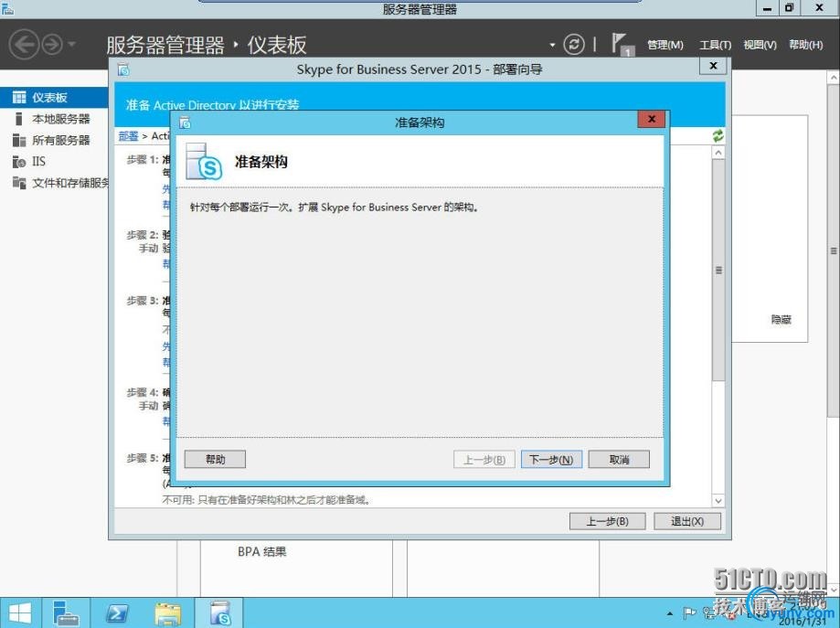Open the 工具(T) menu
840x628 pixels.
point(715,45)
